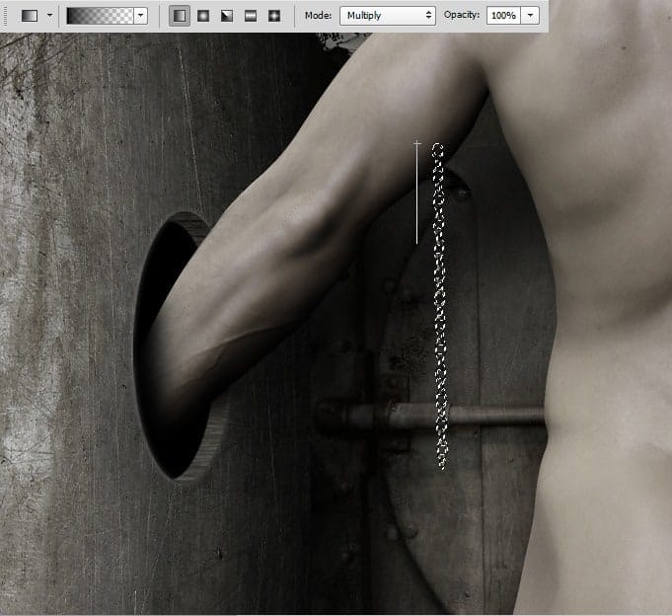The image size is (672, 616).
Task: Click the Opacity value field
Action: 503,16
